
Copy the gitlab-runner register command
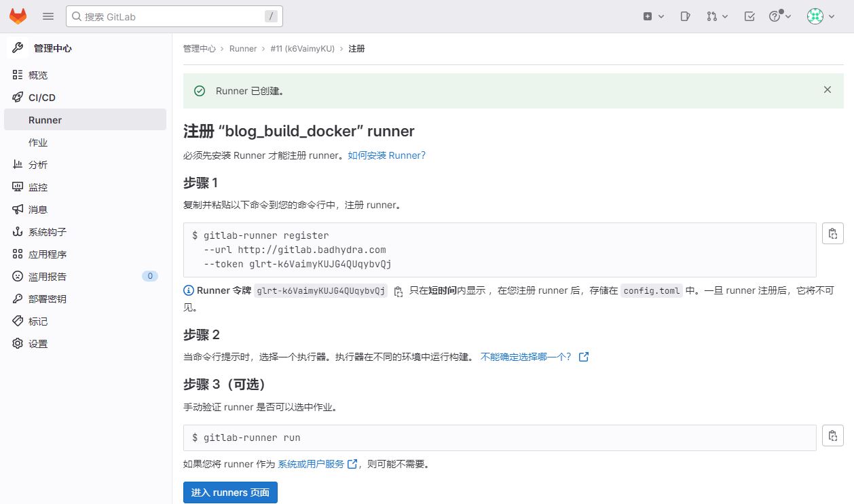pyautogui.click(x=832, y=233)
